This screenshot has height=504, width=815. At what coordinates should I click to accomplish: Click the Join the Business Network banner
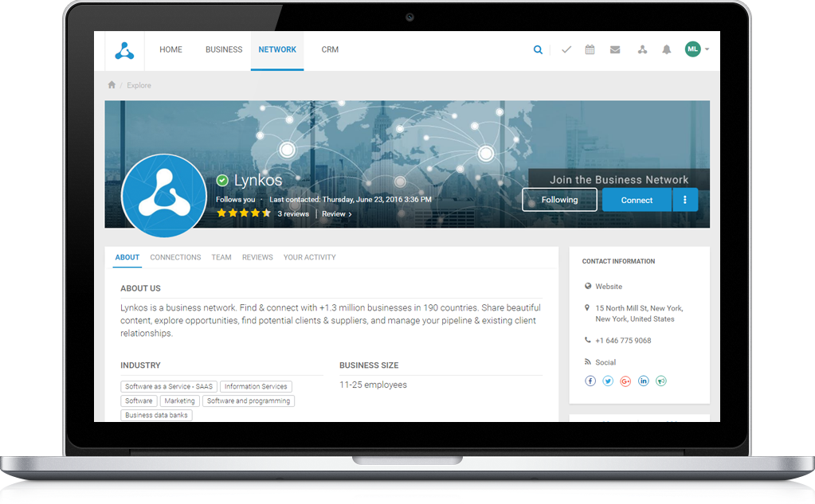coord(619,179)
